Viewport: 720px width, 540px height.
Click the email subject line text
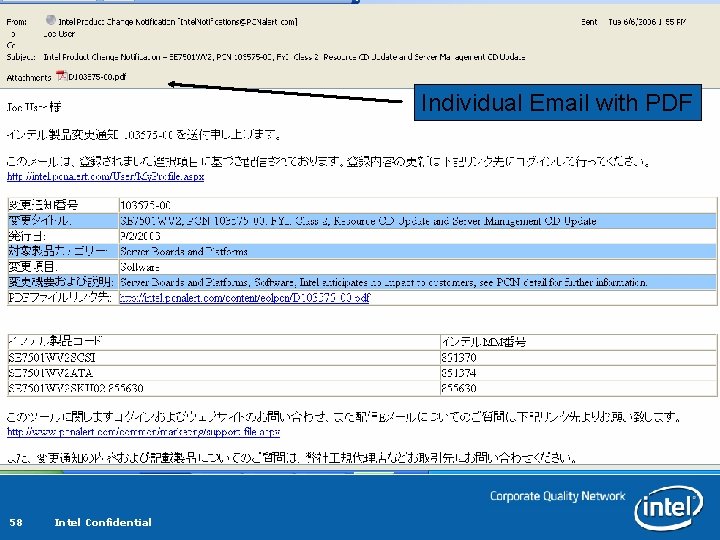click(x=284, y=57)
